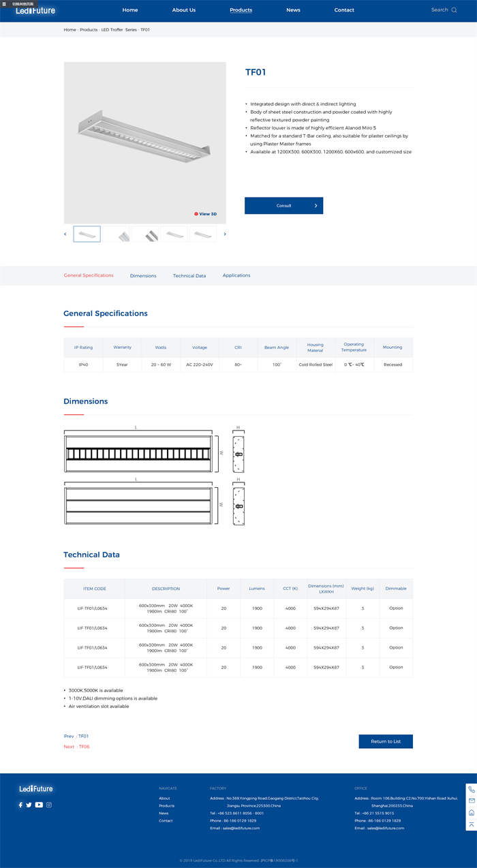Show previous thumbnails with left carousel arrow
This screenshot has height=868, width=477.
tap(65, 234)
